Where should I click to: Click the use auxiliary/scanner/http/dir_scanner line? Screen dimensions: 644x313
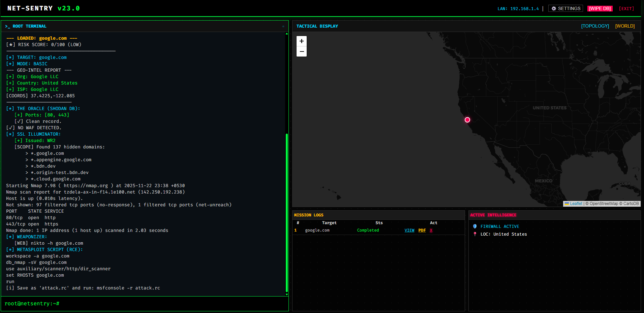pos(58,269)
